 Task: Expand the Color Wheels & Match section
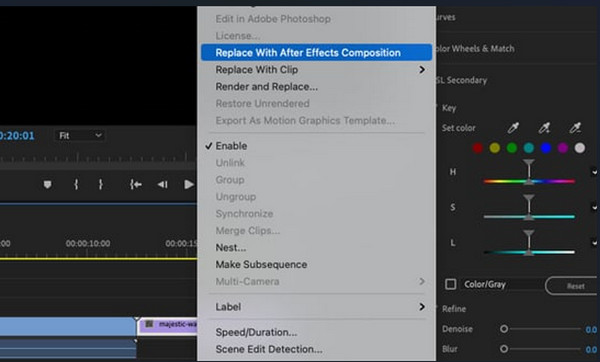point(474,49)
